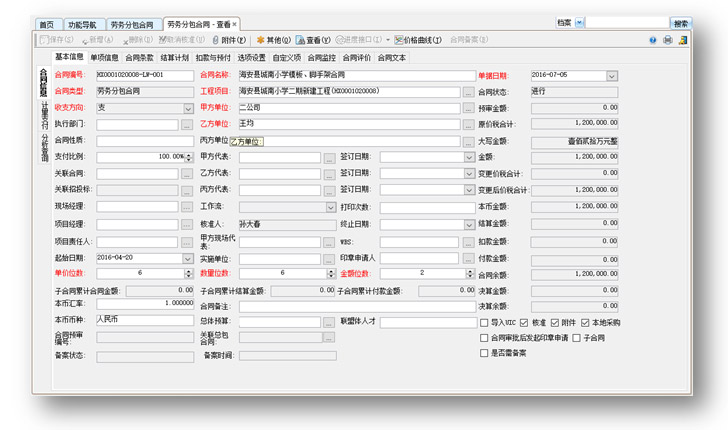Toggle the 导入UIC checkbox
Viewport: 728px width, 430px height.
[x=484, y=323]
